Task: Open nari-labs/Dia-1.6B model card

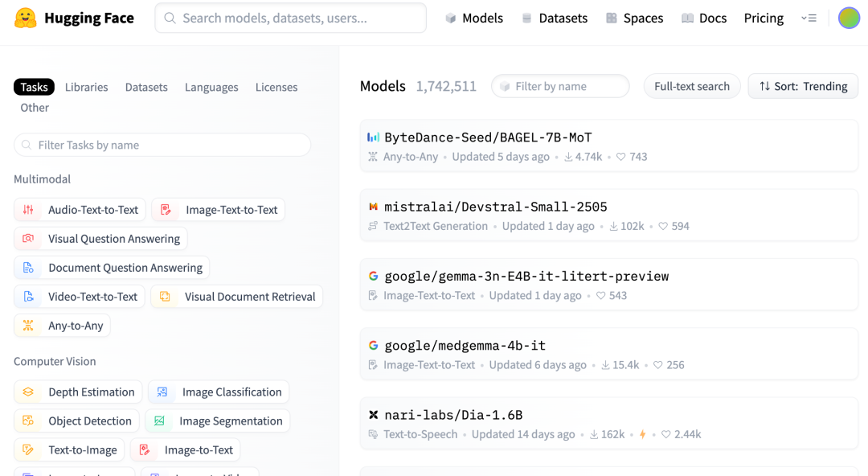Action: [x=453, y=415]
